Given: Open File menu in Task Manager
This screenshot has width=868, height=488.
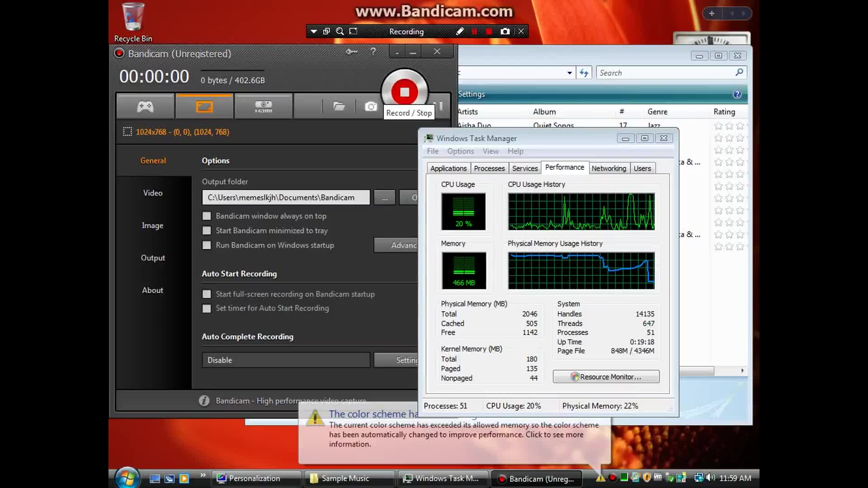Looking at the screenshot, I should [x=433, y=151].
